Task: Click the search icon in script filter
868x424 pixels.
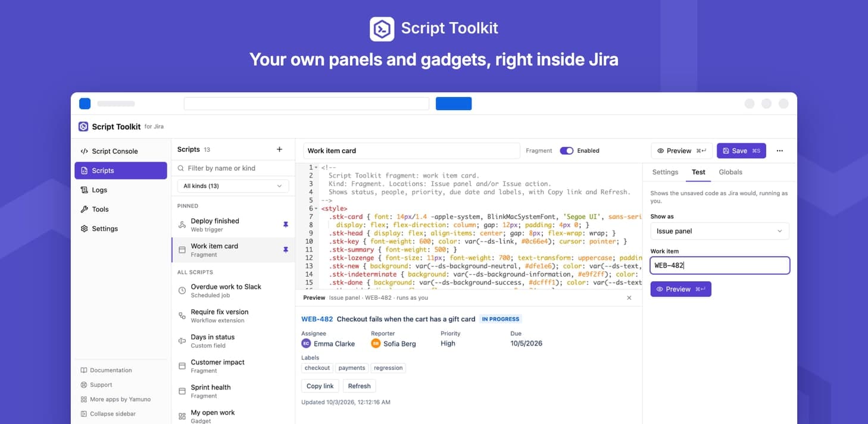Action: pyautogui.click(x=182, y=168)
